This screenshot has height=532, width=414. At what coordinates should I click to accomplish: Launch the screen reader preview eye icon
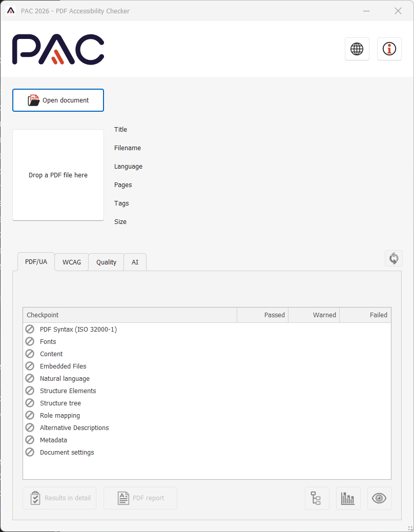(380, 498)
